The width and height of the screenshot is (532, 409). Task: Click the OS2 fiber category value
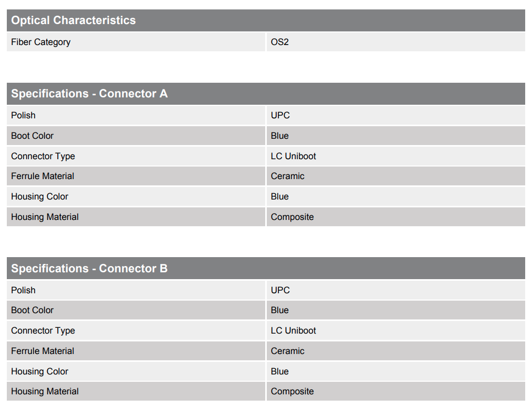click(280, 42)
